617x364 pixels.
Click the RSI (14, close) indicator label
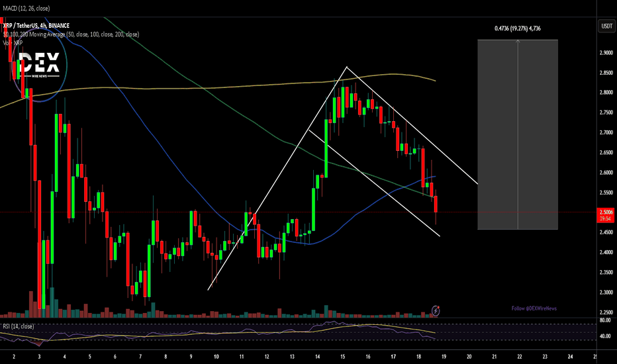point(18,327)
